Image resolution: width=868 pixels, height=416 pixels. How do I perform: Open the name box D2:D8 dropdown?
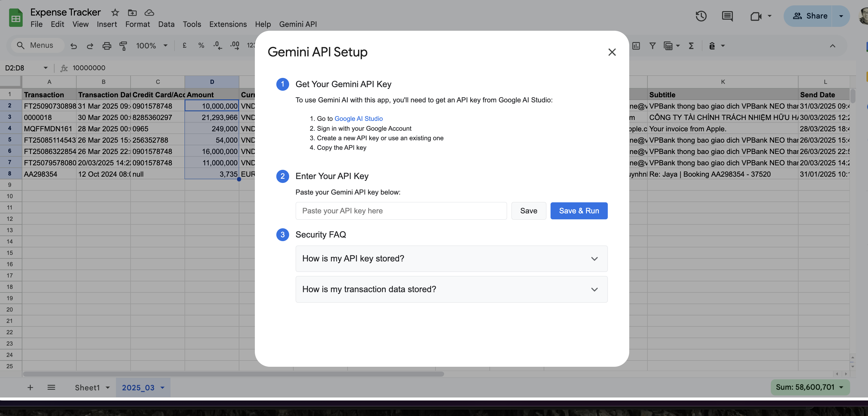pyautogui.click(x=46, y=68)
